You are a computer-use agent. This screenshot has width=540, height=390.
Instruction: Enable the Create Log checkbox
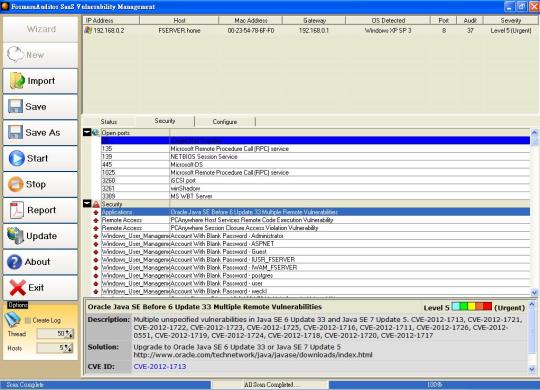coord(28,320)
